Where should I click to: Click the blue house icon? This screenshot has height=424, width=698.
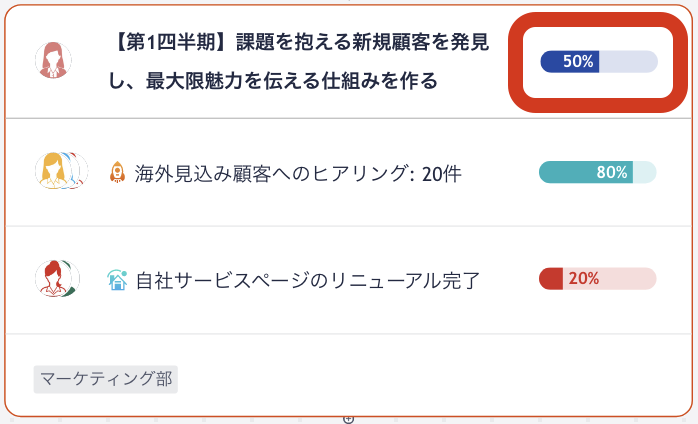118,280
